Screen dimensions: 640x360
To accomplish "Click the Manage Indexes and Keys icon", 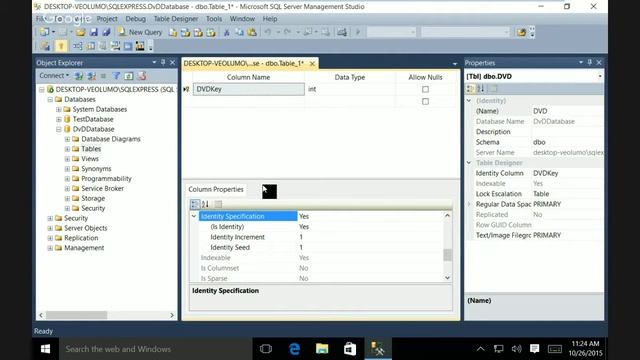I will (x=91, y=46).
